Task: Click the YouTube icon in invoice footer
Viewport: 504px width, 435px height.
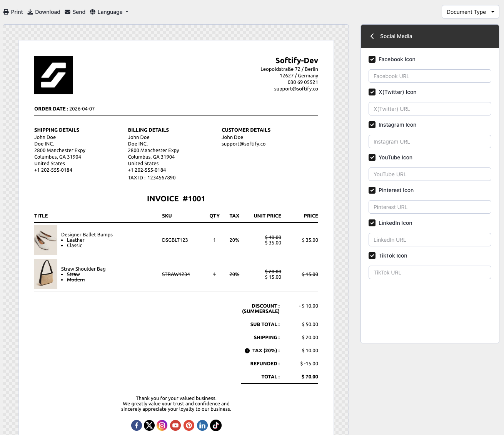Action: point(175,425)
